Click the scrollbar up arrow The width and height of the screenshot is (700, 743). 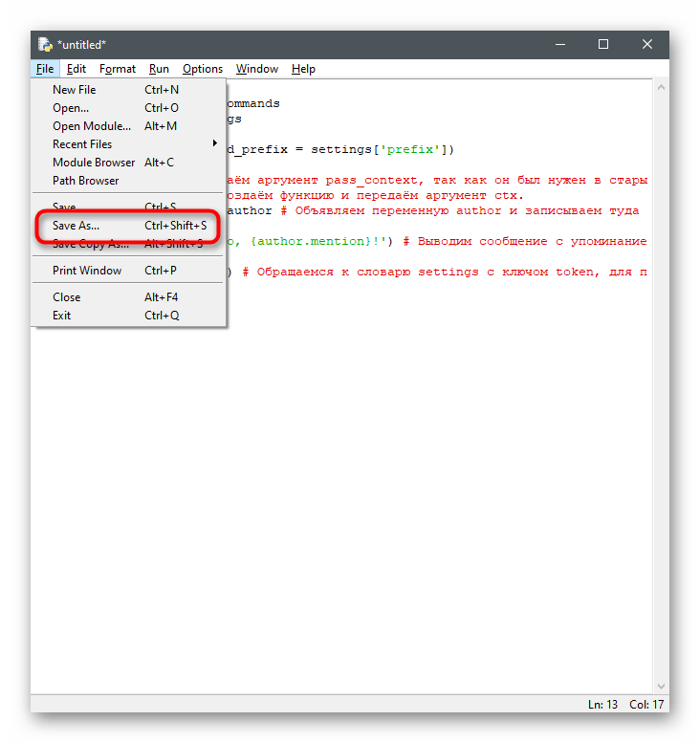click(x=660, y=88)
